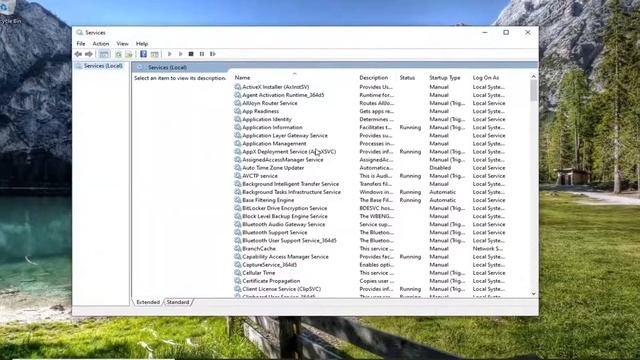Select Capability Access Manager Service
Screen dimensions: 640x360
pos(285,257)
